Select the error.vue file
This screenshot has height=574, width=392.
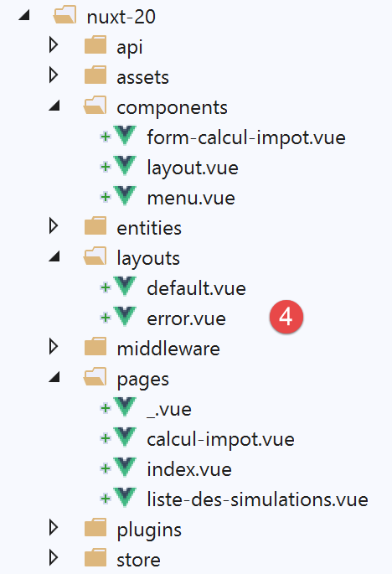(186, 318)
